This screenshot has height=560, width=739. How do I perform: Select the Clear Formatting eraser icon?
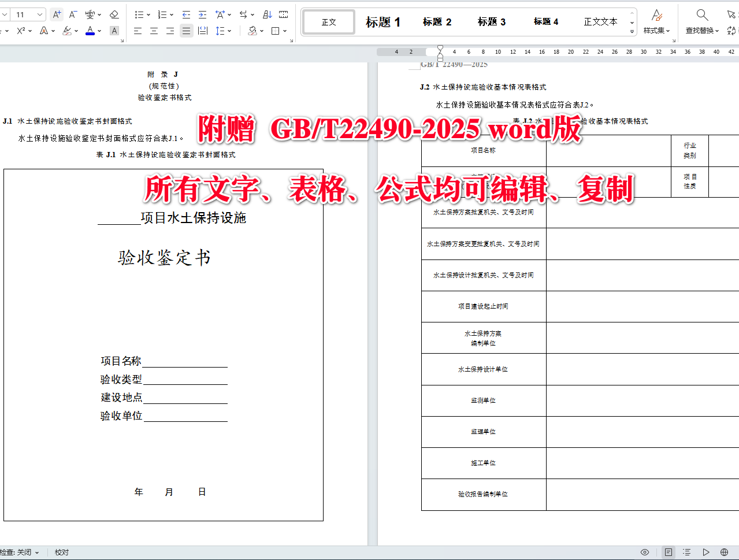(113, 14)
